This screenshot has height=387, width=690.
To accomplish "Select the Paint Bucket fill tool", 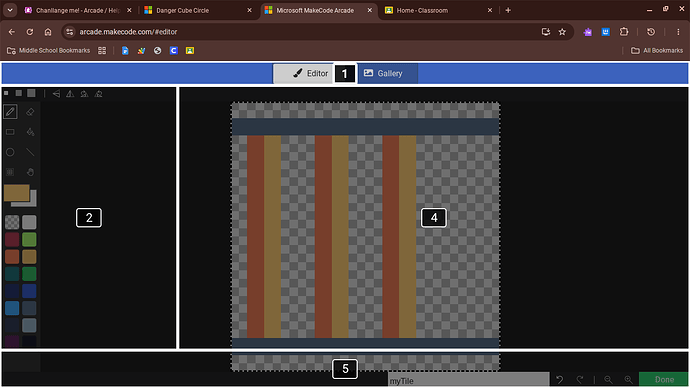I will point(30,132).
